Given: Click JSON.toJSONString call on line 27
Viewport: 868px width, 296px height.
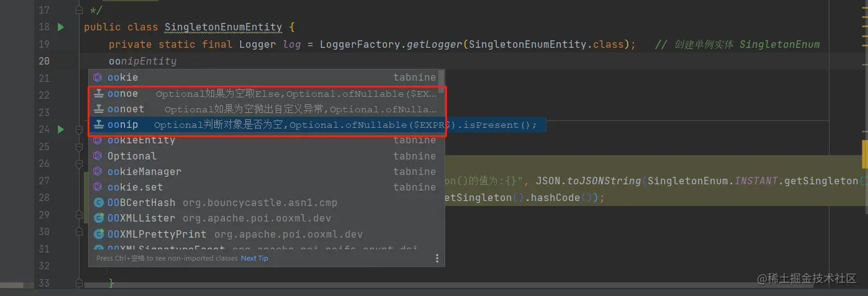Looking at the screenshot, I should 588,181.
